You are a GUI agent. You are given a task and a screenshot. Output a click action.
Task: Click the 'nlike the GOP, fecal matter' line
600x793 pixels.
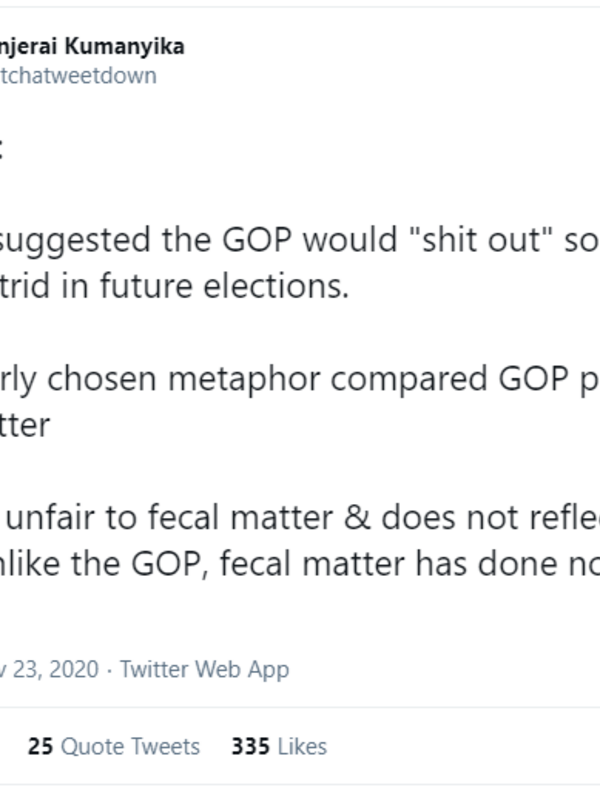tap(200, 563)
